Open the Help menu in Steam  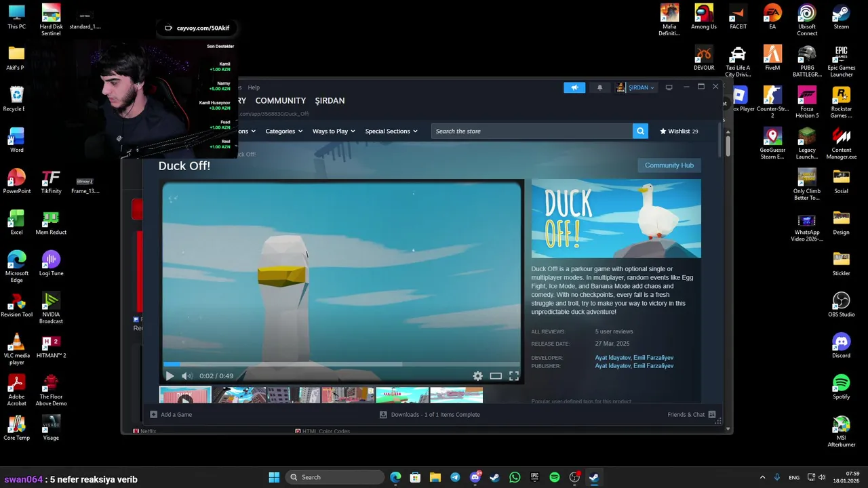pyautogui.click(x=254, y=87)
